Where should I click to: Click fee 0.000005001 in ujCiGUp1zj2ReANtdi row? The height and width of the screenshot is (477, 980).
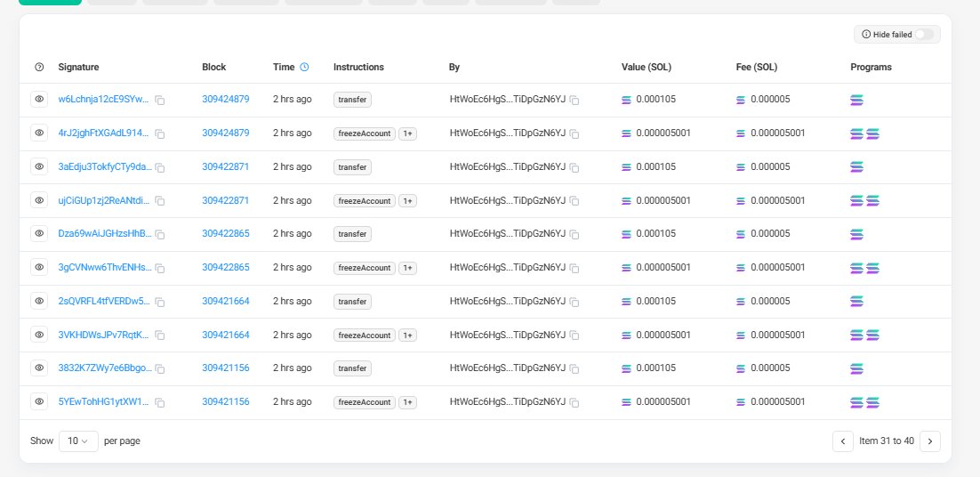coord(777,200)
